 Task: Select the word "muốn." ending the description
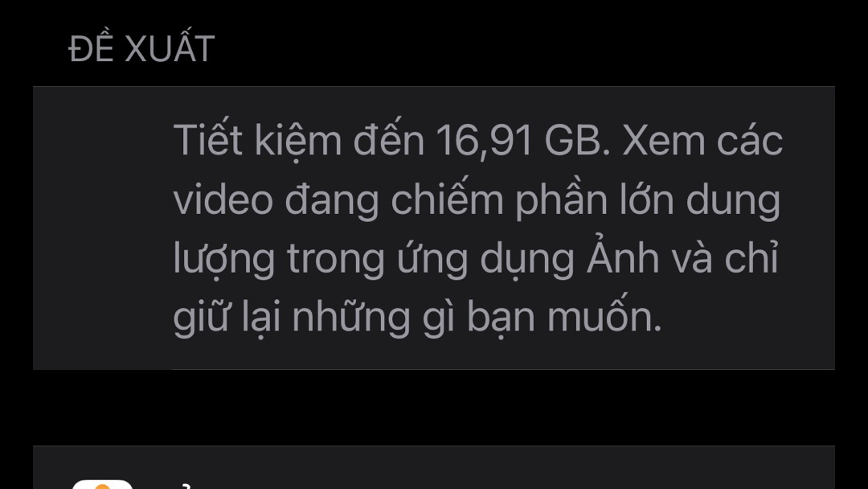(x=604, y=317)
